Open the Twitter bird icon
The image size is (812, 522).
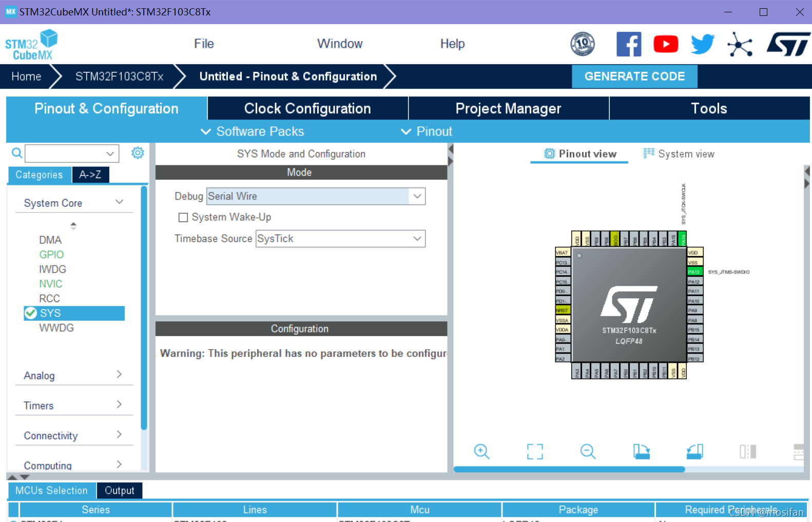(703, 44)
